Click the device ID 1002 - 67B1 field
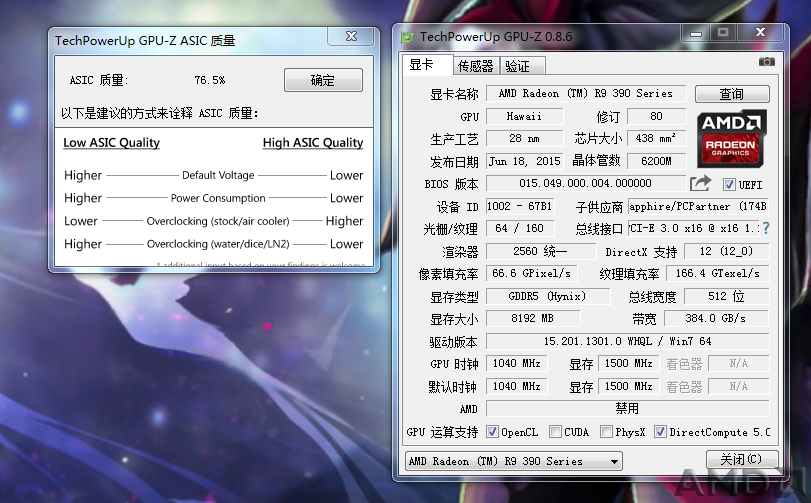The width and height of the screenshot is (811, 503). (x=520, y=206)
